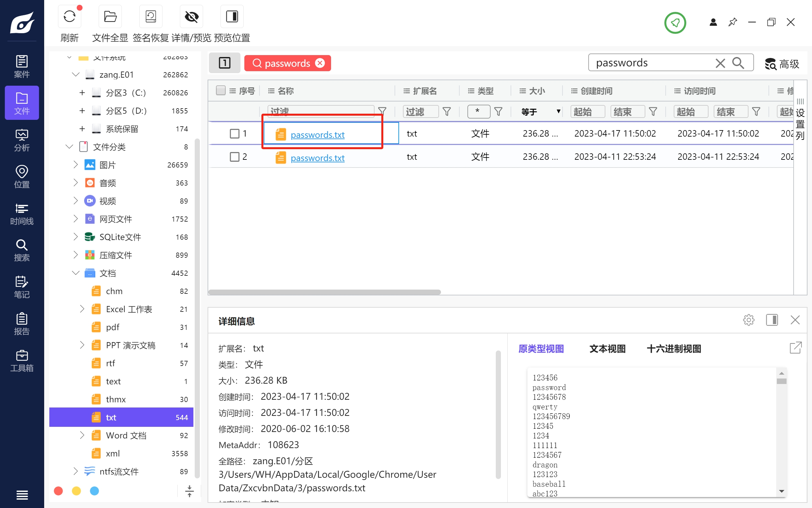Viewport: 812px width, 508px height.
Task: Collapse the 文件分类 node
Action: coord(69,147)
